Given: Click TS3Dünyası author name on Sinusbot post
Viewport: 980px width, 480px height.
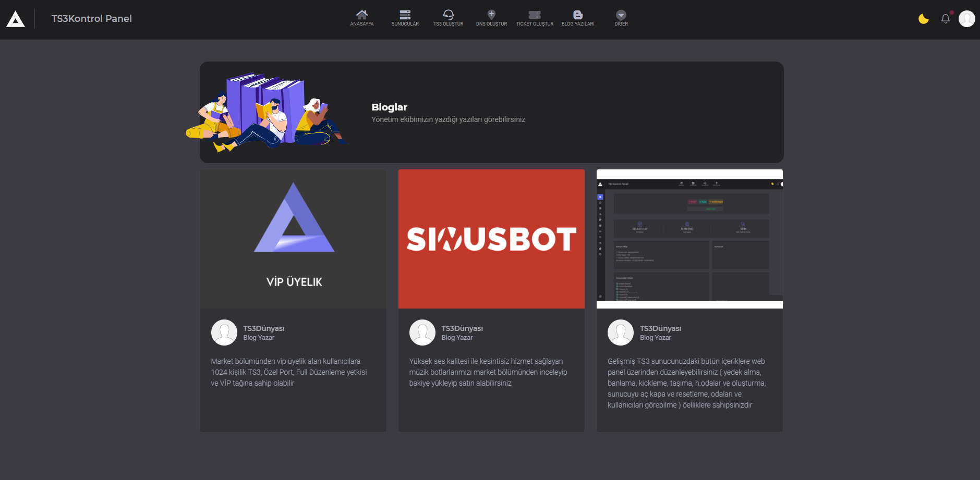Looking at the screenshot, I should pyautogui.click(x=462, y=328).
